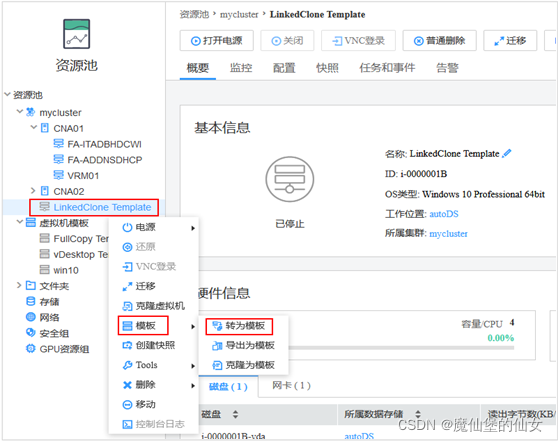Screen dimensions: 558x441
Task: Click the 网络 globe icon
Action: [x=31, y=317]
